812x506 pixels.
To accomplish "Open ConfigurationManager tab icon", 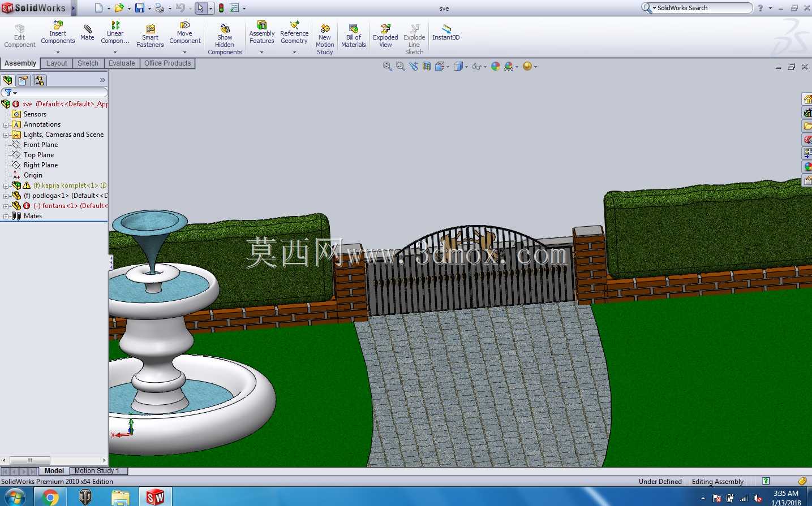I will coord(38,80).
